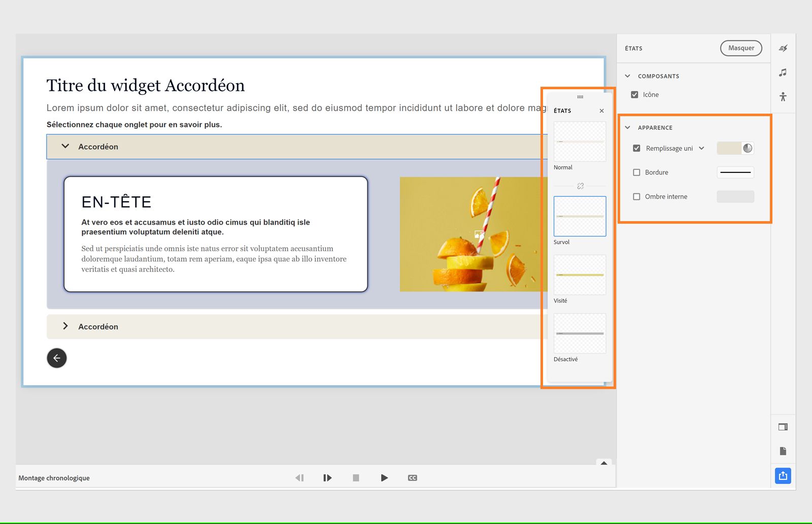Open the Audio panel
Viewport: 812px width, 524px height.
[x=783, y=73]
